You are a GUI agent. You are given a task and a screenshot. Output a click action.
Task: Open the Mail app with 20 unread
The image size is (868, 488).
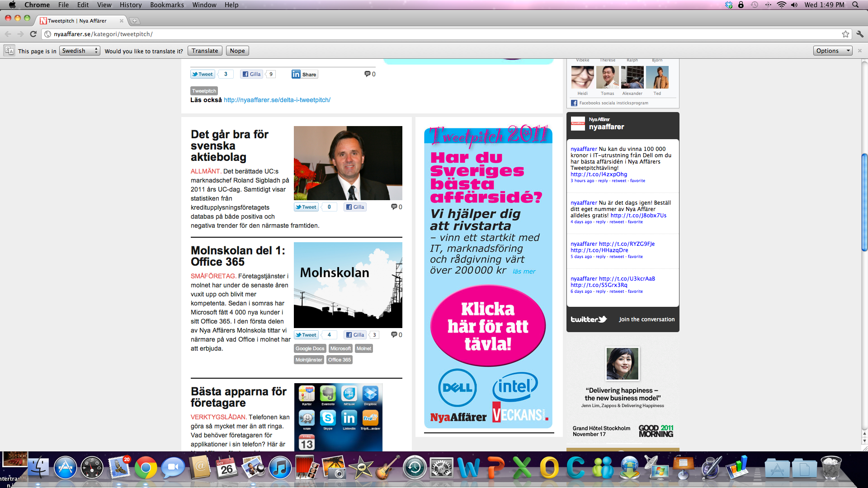coord(119,468)
